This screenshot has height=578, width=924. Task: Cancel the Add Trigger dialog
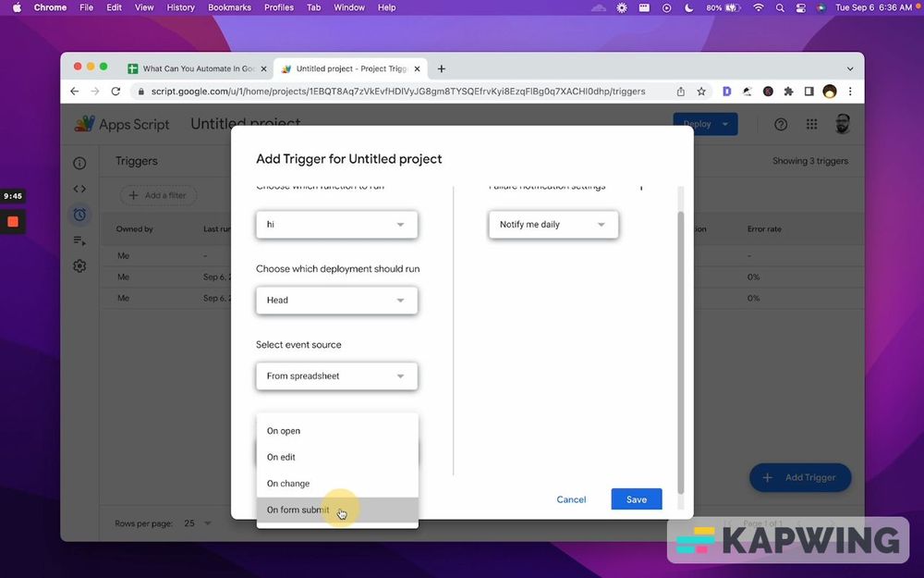(x=571, y=498)
